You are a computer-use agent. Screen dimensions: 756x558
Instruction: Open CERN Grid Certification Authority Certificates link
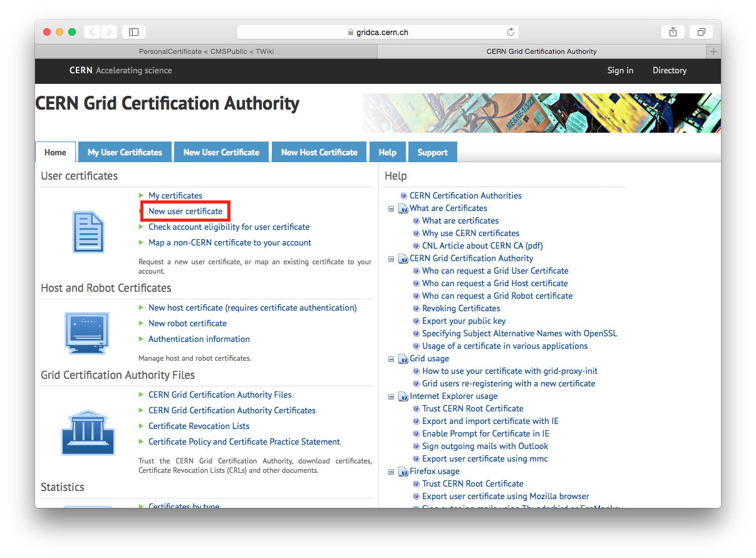[232, 410]
